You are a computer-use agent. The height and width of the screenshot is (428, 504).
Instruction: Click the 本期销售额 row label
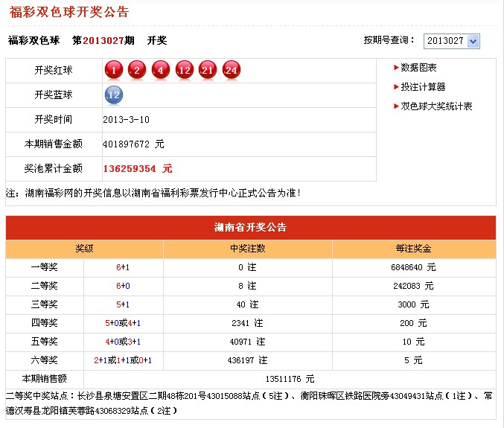point(45,379)
